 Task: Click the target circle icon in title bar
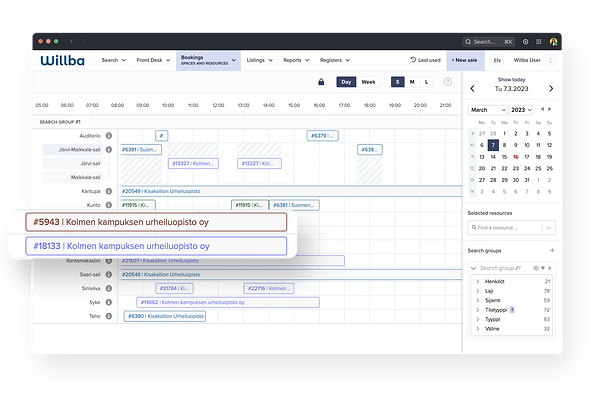pyautogui.click(x=525, y=42)
